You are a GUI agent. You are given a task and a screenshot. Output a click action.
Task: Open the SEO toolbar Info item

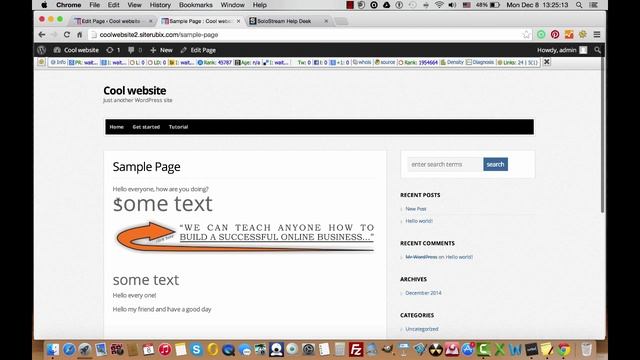point(58,62)
